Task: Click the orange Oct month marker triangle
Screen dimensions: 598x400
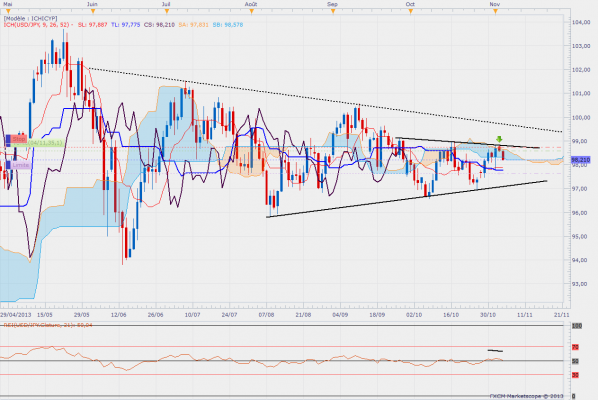Action: (x=411, y=11)
